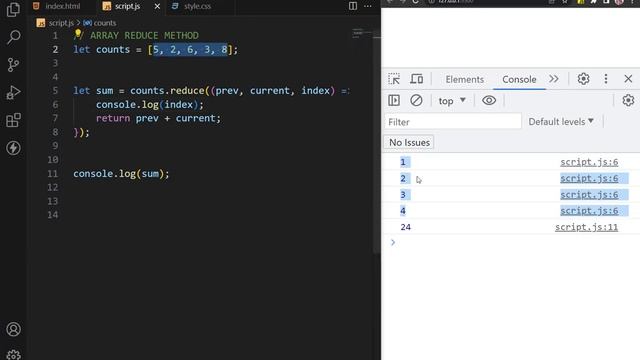The width and height of the screenshot is (640, 360).
Task: Click console.log(sum) on line 11
Action: [x=121, y=173]
